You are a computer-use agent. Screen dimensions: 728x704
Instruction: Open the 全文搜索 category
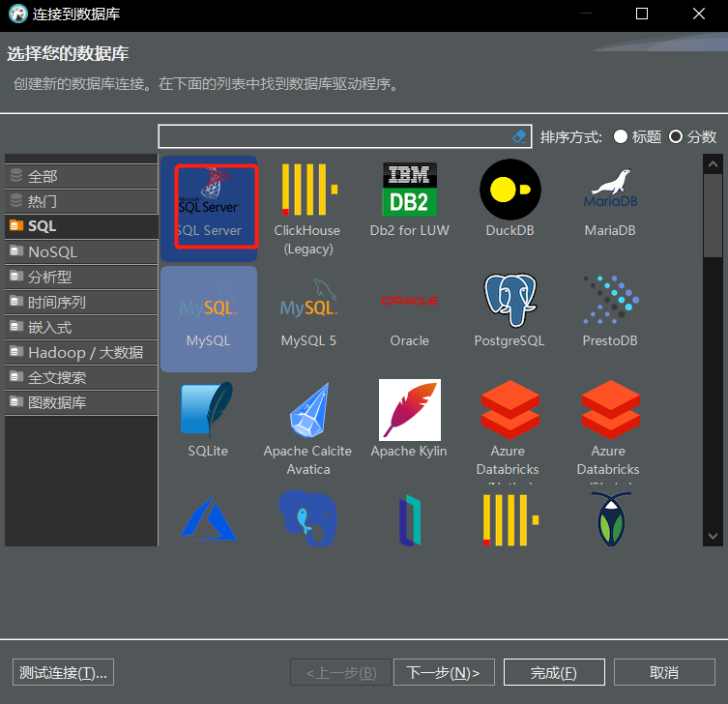point(81,377)
